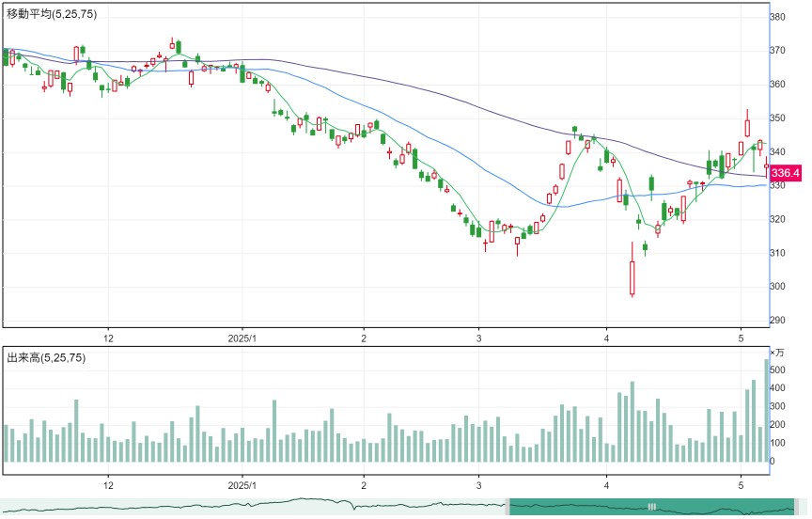Click the 360 price axis label

[x=778, y=84]
